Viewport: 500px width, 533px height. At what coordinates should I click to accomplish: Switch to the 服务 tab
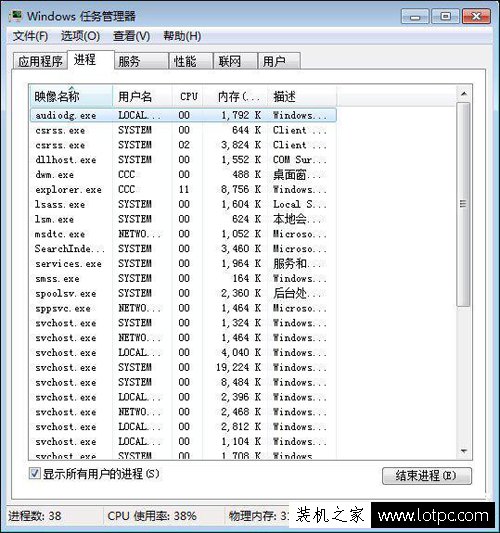click(141, 62)
